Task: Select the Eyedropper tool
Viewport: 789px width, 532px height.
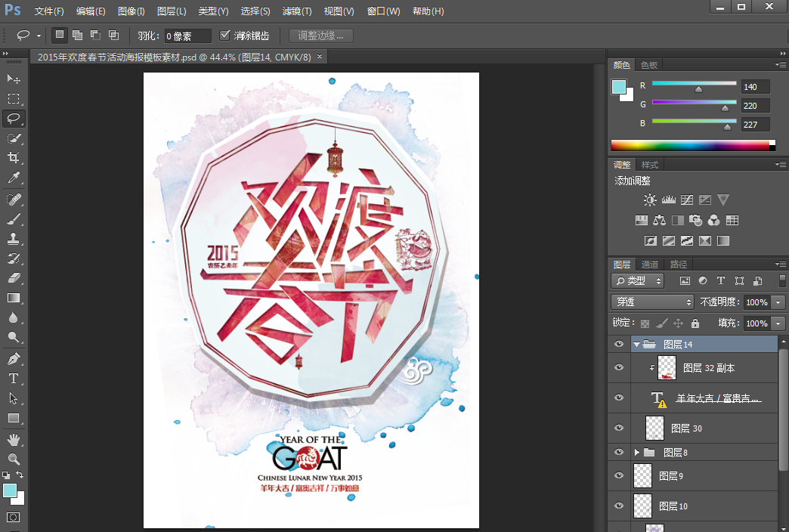Action: pyautogui.click(x=14, y=177)
